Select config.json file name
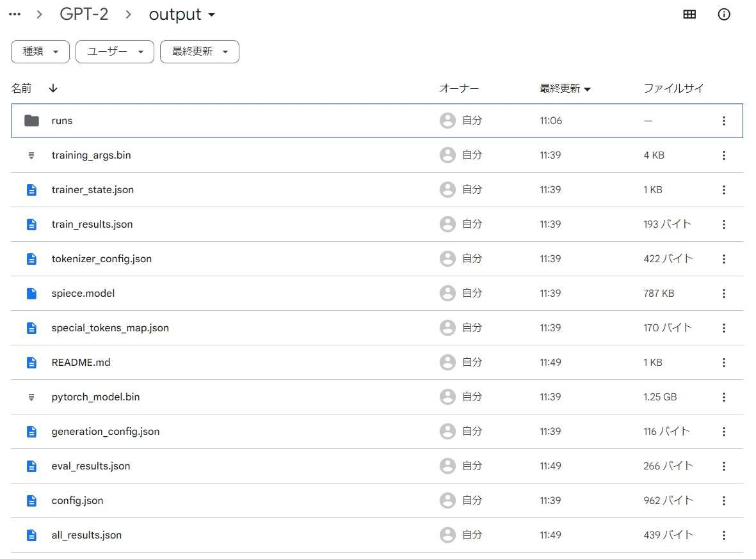 (x=77, y=501)
